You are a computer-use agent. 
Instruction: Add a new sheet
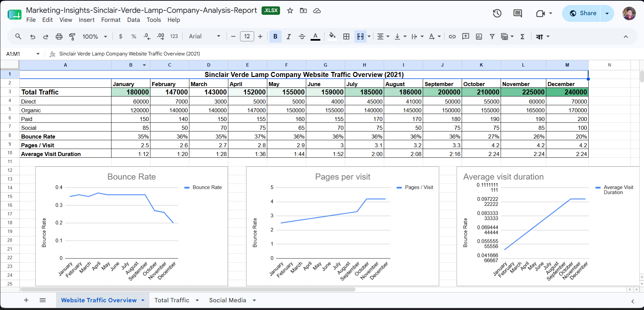pos(26,300)
